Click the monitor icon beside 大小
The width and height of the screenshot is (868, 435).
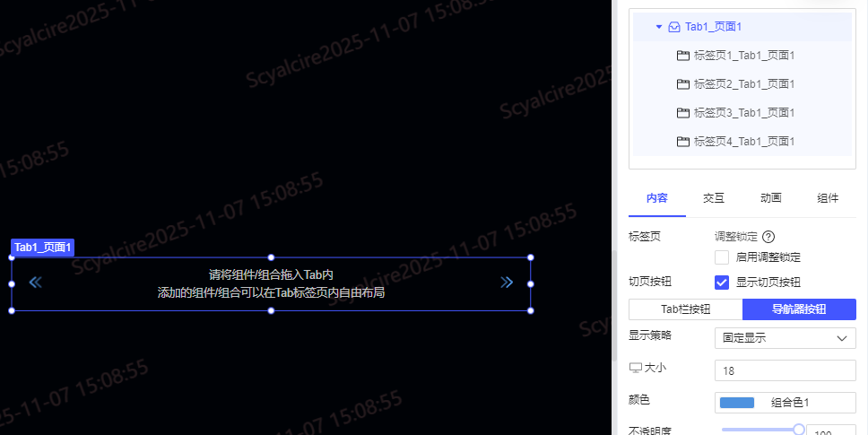(636, 368)
